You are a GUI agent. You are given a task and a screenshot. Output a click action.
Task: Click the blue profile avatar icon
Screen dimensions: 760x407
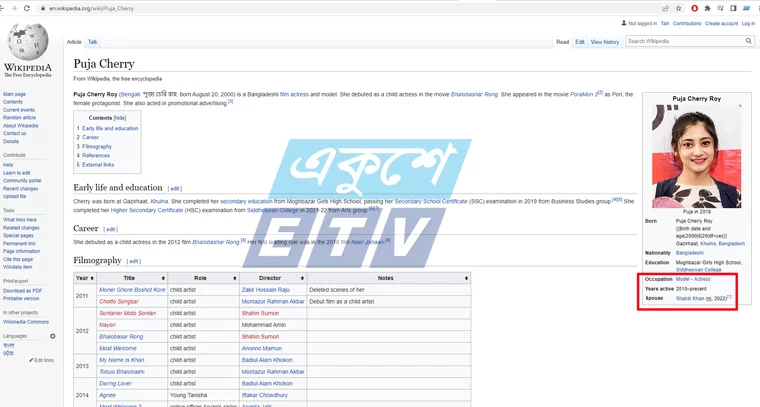point(747,8)
